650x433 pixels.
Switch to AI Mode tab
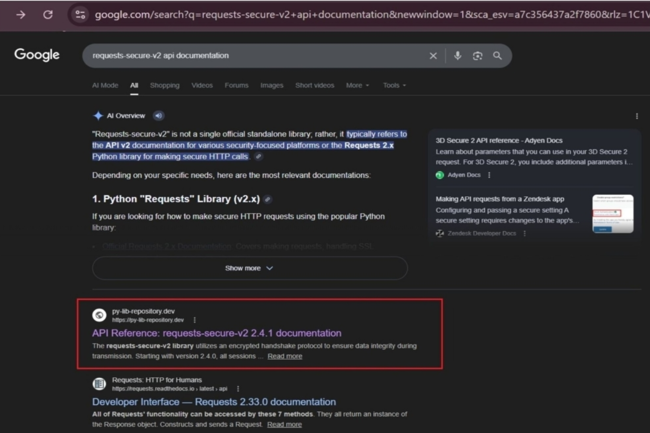pyautogui.click(x=105, y=85)
